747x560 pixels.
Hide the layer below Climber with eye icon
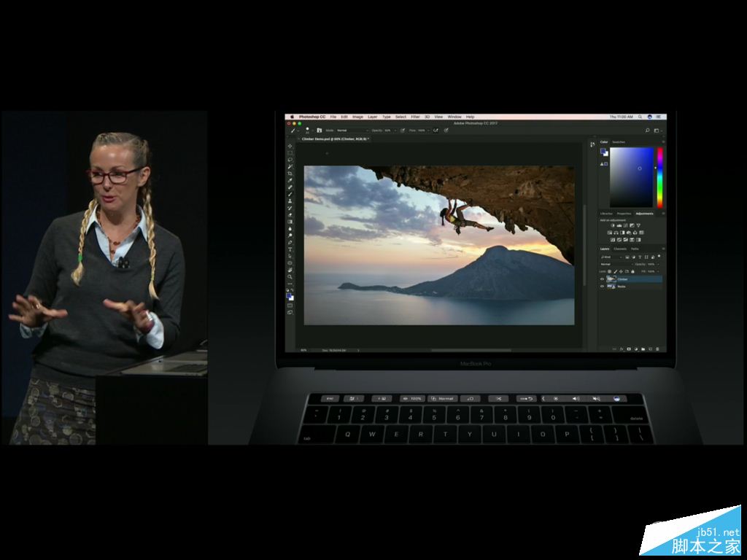click(x=602, y=286)
